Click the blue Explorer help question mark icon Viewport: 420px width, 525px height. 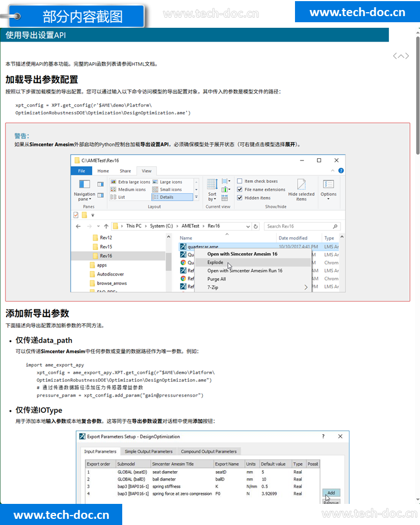coord(341,171)
